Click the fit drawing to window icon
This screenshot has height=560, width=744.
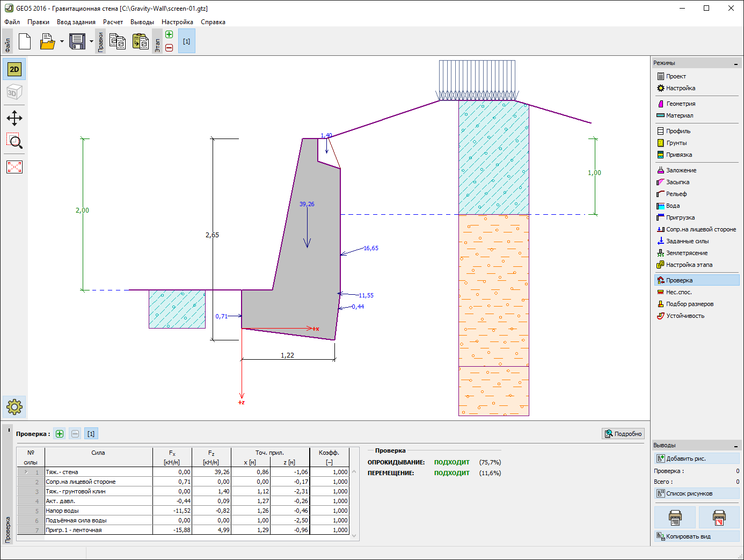pos(14,167)
